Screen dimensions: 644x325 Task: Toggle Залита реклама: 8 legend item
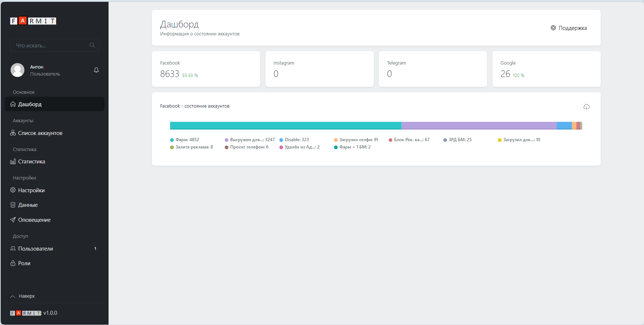click(x=192, y=147)
